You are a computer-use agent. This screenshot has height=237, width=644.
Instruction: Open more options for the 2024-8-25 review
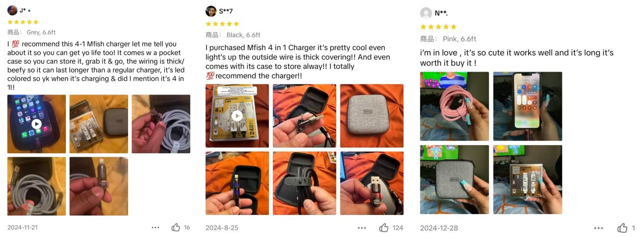tap(362, 228)
